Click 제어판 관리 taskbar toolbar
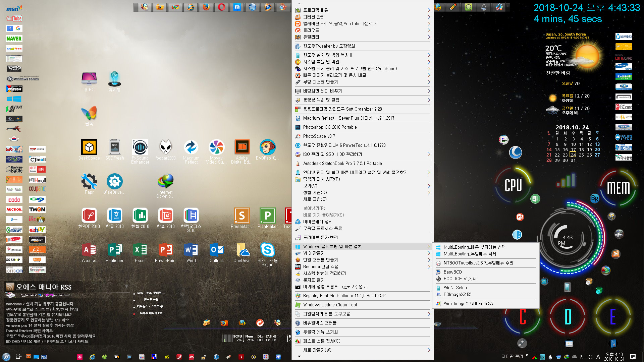Image resolution: width=644 pixels, height=362 pixels. pos(512,356)
